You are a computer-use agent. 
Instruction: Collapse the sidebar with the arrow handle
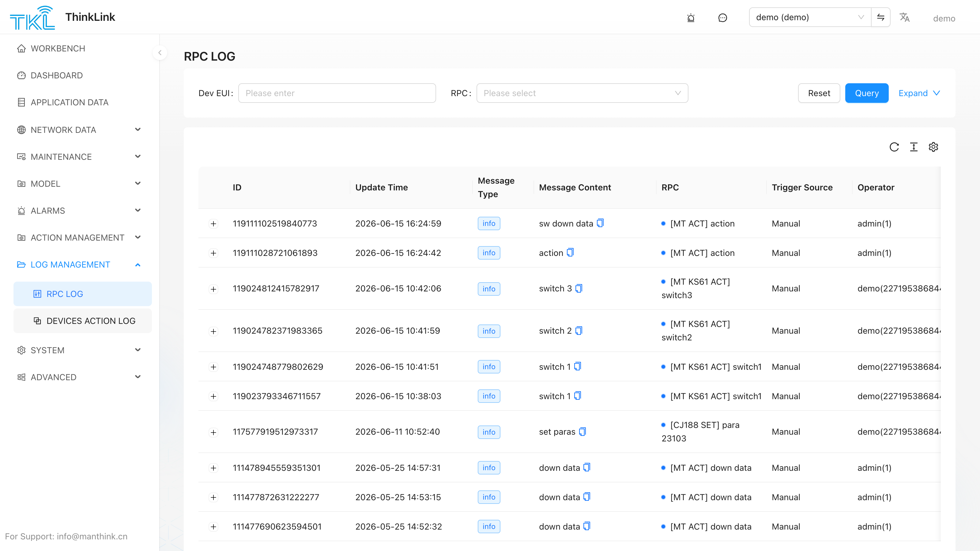coord(160,53)
